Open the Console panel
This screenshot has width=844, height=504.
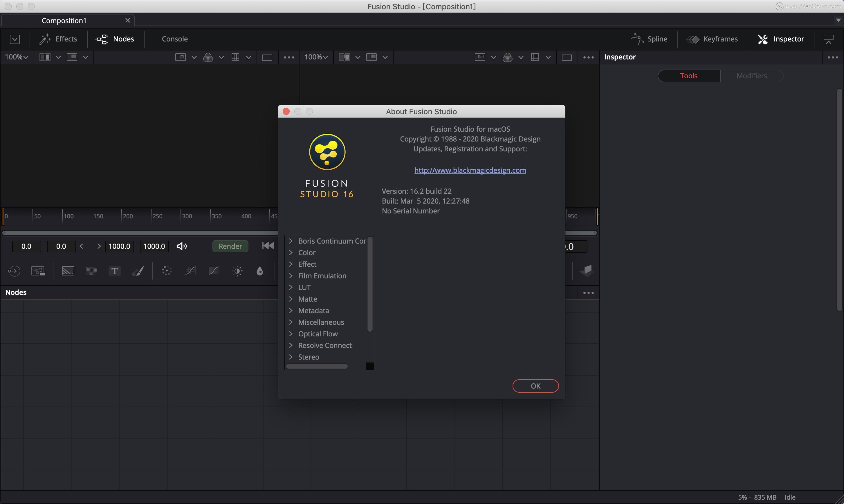[175, 39]
